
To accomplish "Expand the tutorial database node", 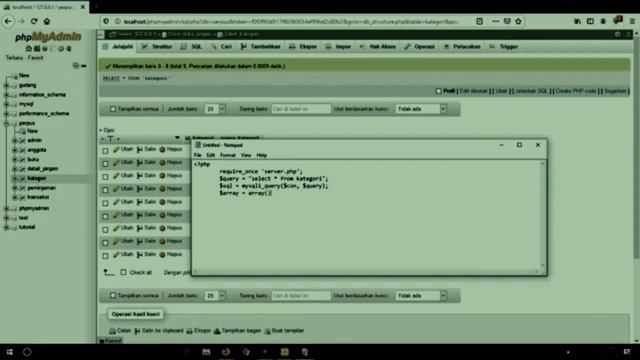I will (6, 227).
